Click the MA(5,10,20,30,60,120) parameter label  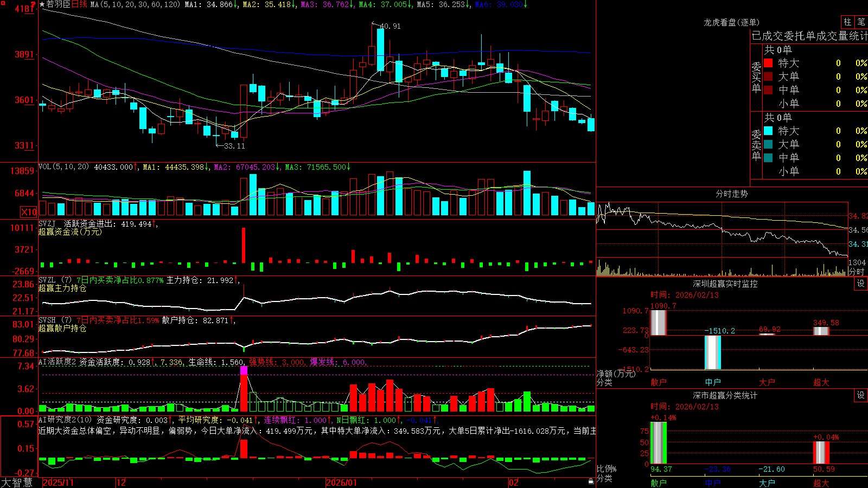coord(136,4)
